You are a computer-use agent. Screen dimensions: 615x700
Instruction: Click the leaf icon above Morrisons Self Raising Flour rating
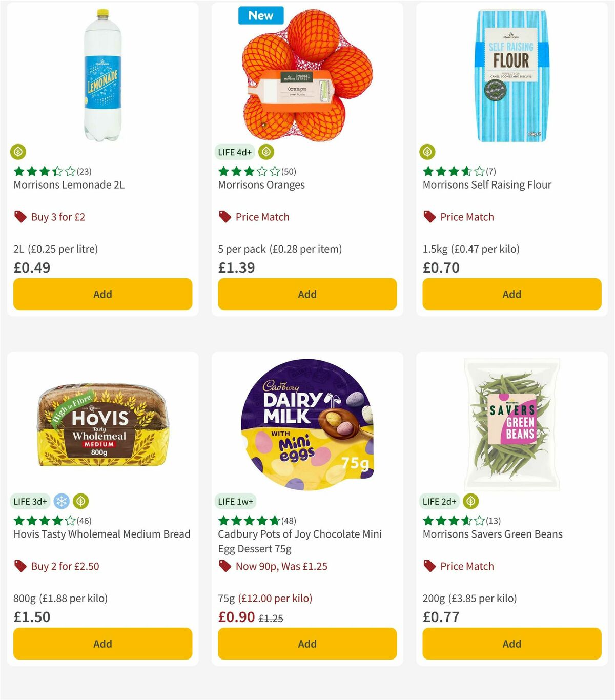coord(428,152)
